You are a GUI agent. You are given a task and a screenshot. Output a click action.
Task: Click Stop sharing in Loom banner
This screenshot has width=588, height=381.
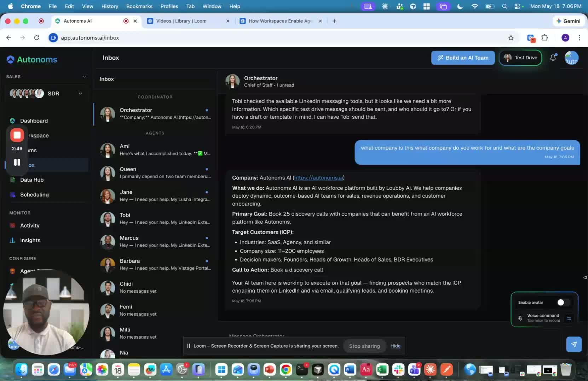point(364,346)
